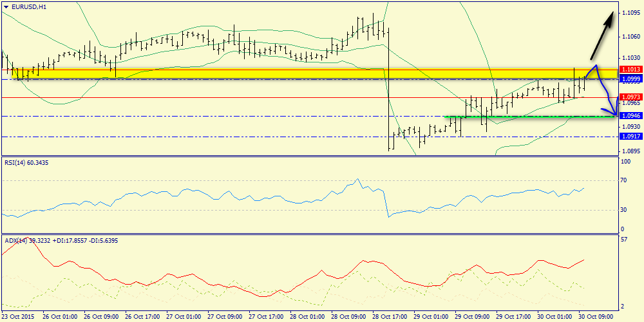Select the 23 Oct 2015 date label
Viewport: 644px width, 322px height.
click(18, 317)
